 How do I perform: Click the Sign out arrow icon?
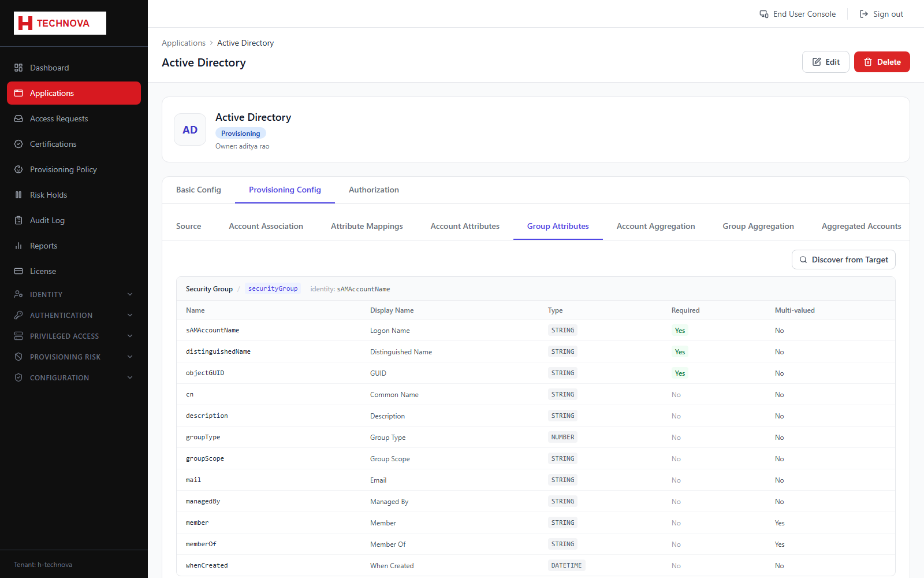(x=864, y=14)
